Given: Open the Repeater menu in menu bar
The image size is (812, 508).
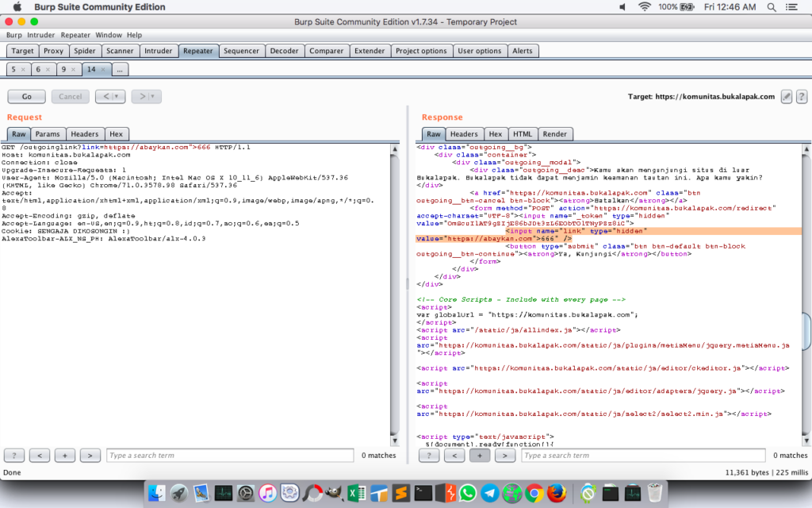Looking at the screenshot, I should (75, 35).
